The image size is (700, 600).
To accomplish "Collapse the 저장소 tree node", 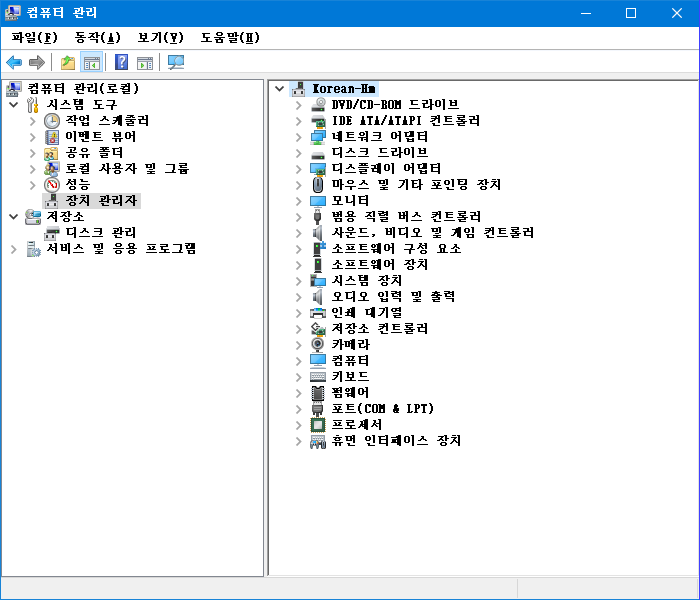I will coord(14,217).
